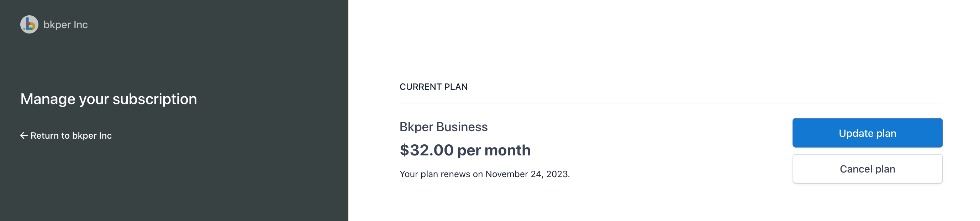Click the company avatar in the sidebar
Screen dimensions: 980x221
tap(28, 24)
